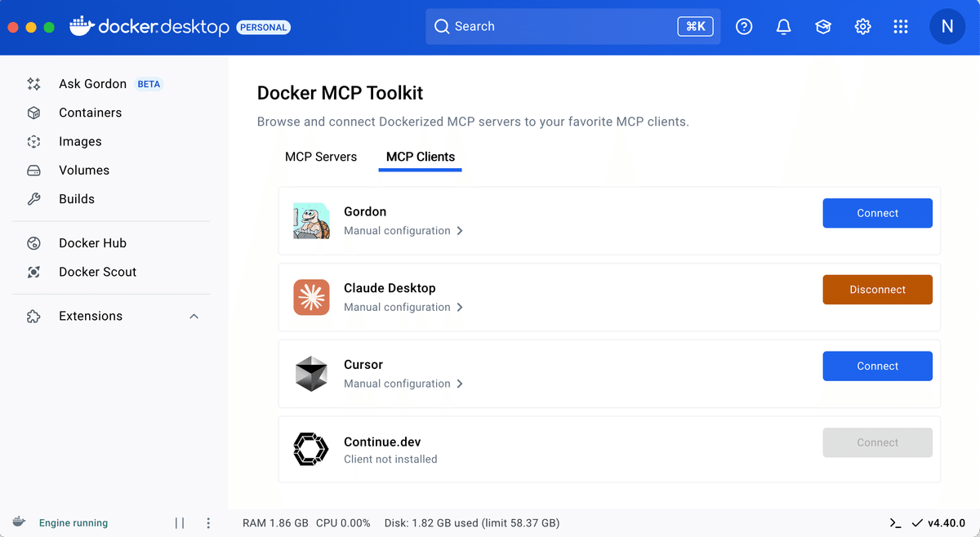Viewport: 980px width, 537px height.
Task: Select the MCP Clients tab
Action: coord(420,157)
